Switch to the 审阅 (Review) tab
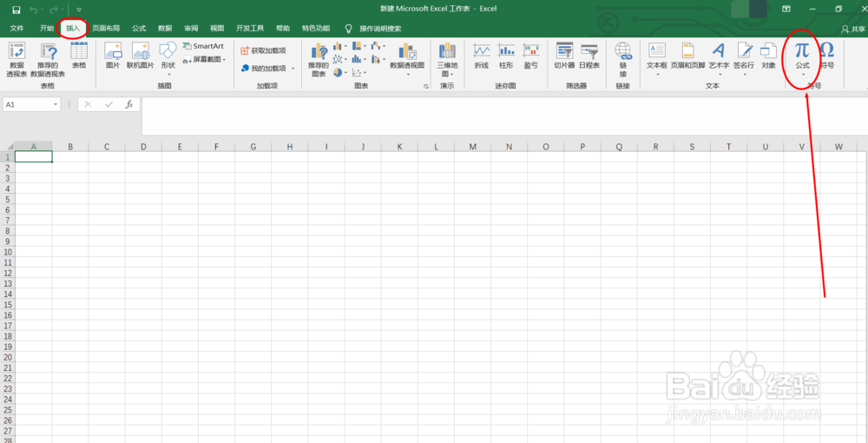Viewport: 868px width, 443px height. coord(191,29)
